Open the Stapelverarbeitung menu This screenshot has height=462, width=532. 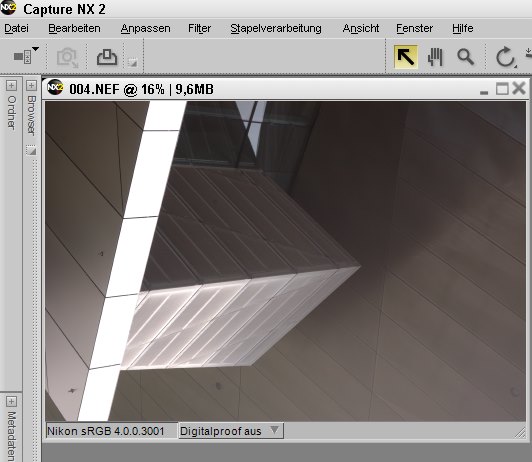point(276,28)
